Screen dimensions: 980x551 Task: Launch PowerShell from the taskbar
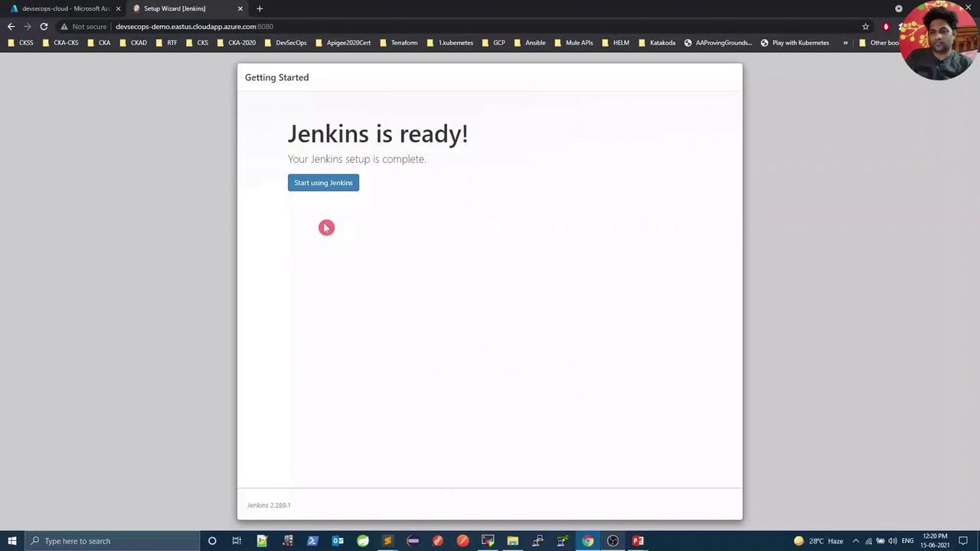pyautogui.click(x=312, y=541)
